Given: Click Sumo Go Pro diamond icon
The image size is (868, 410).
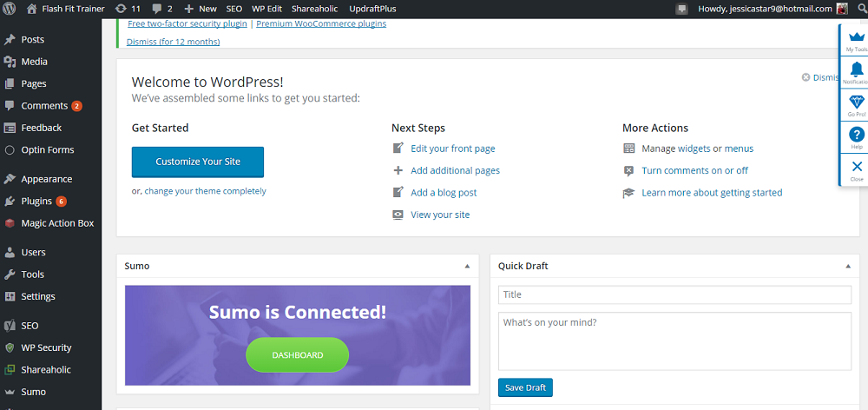Looking at the screenshot, I should (856, 105).
